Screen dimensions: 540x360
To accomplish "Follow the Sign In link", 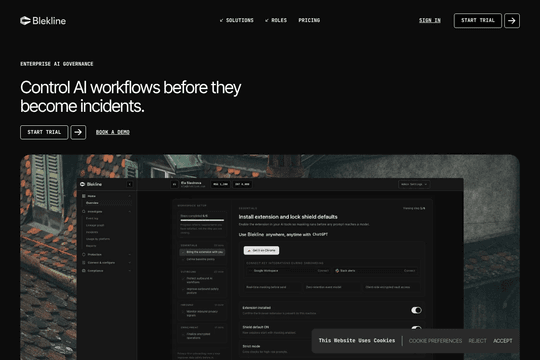I will coord(430,20).
